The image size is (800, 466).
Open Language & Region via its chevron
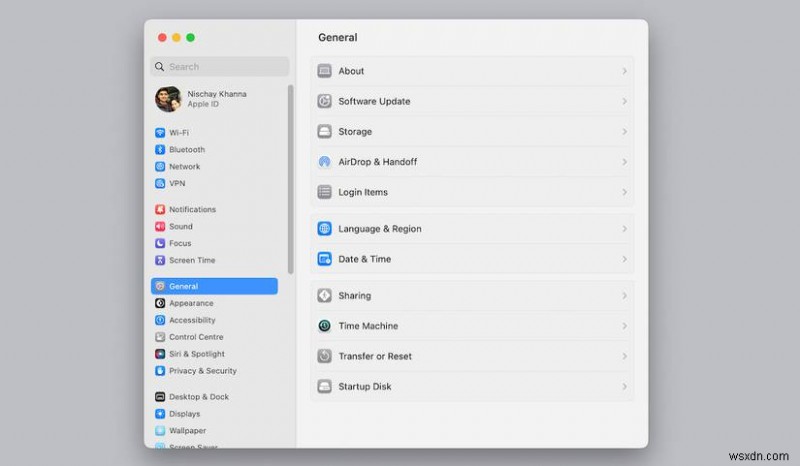coord(624,229)
